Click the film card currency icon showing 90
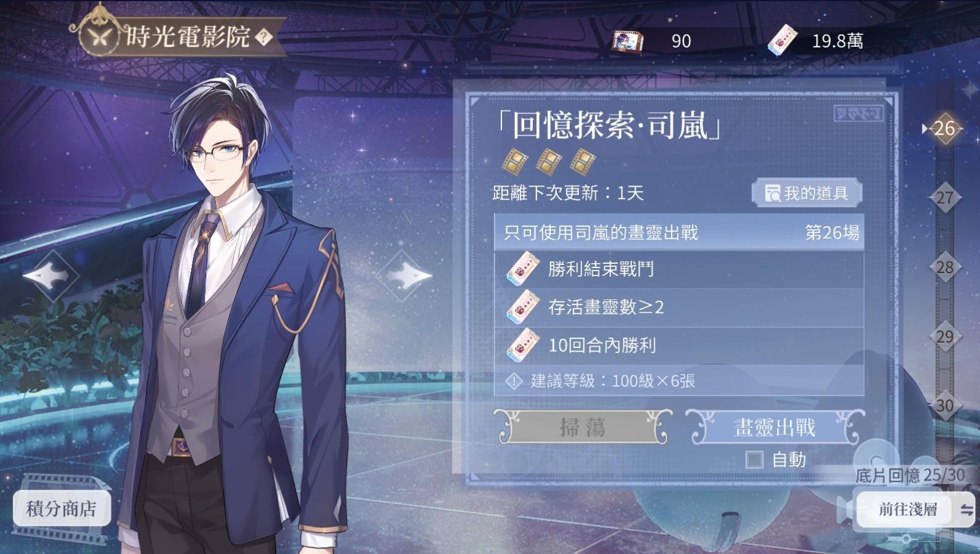Viewport: 980px width, 554px height. point(628,41)
